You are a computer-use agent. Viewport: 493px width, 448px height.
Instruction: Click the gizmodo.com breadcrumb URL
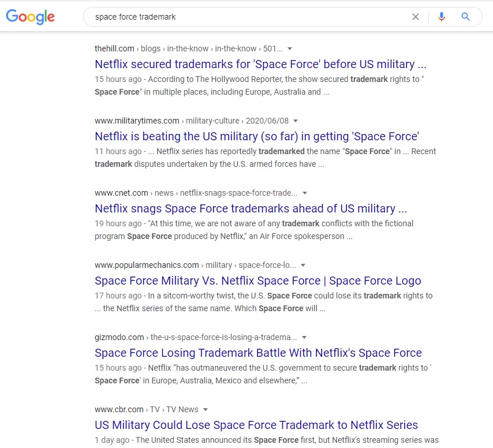tap(196, 337)
